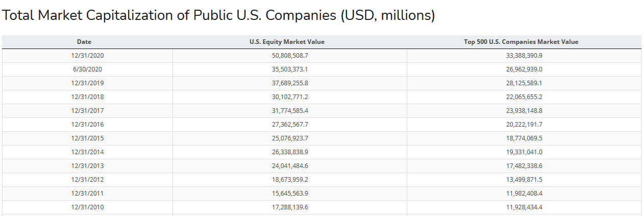Click Top 500 value 22,065,655.2

524,97
